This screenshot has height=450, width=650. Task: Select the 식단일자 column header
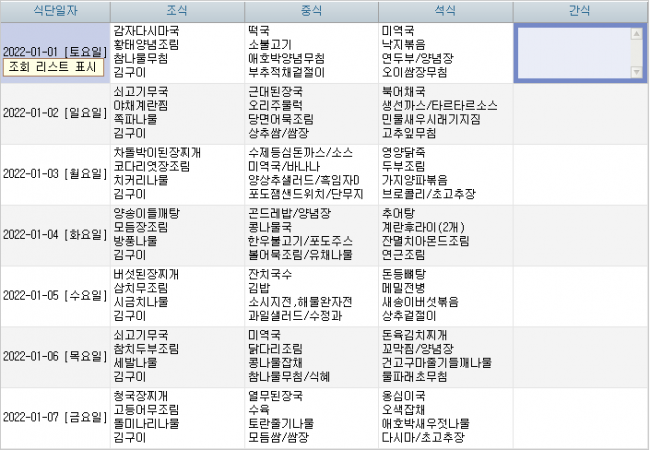(x=54, y=11)
